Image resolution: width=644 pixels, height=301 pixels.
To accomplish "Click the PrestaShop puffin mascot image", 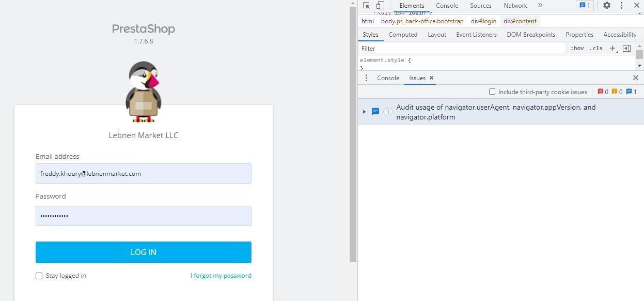I will coord(144,92).
